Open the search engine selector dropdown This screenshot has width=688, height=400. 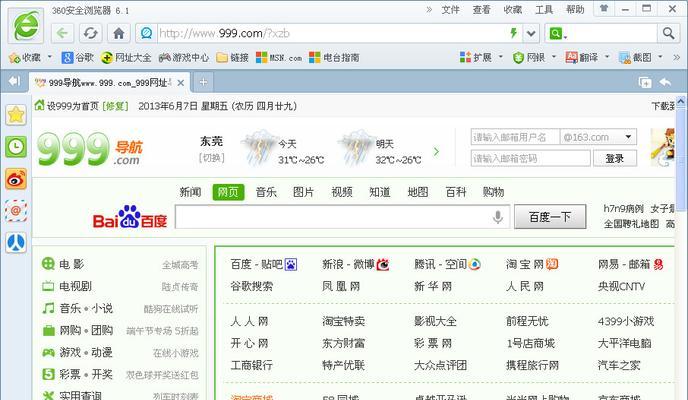tap(558, 34)
